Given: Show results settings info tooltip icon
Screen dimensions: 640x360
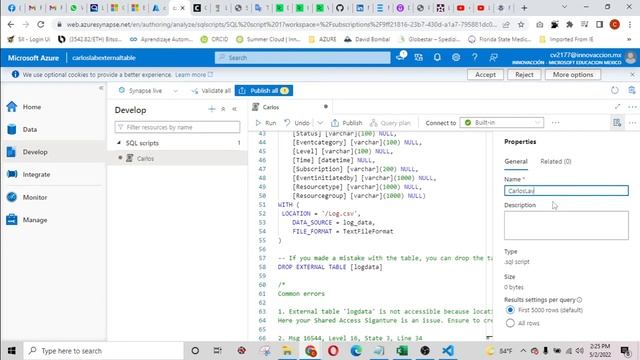Looking at the screenshot, I should pyautogui.click(x=580, y=300).
